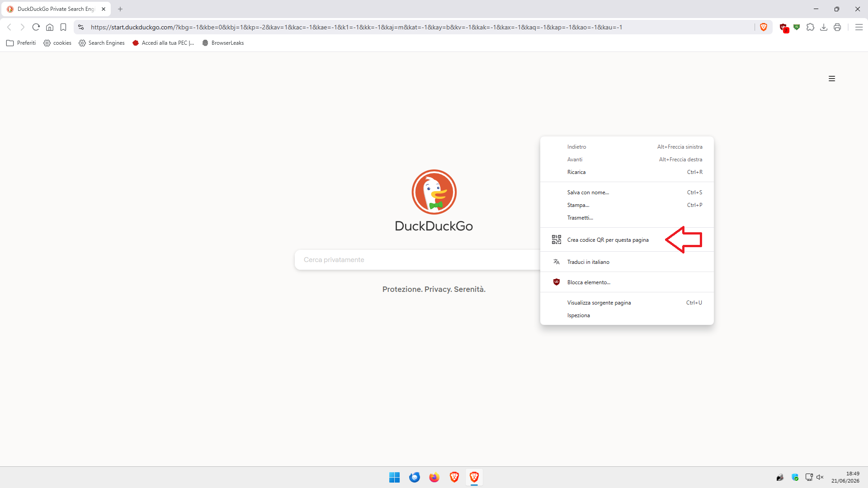Open Accedi alla tua PEC bookmark
This screenshot has height=488, width=868.
click(x=163, y=43)
